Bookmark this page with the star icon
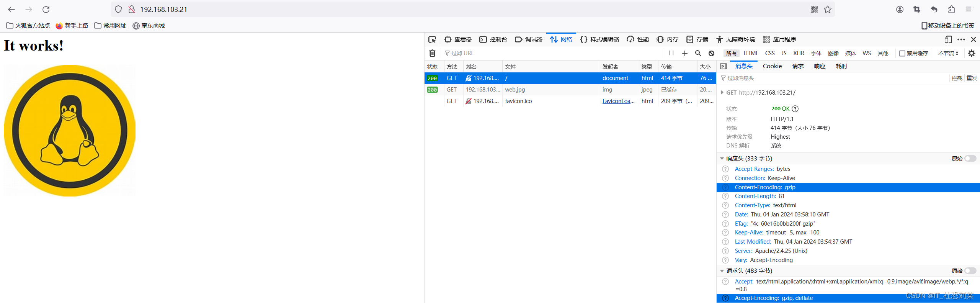Image resolution: width=980 pixels, height=303 pixels. tap(828, 9)
